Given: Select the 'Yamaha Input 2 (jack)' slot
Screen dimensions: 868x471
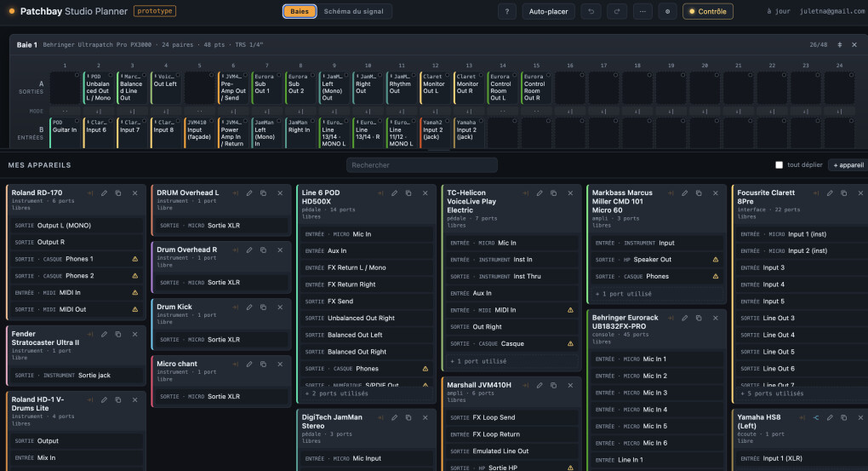Looking at the screenshot, I should click(x=469, y=133).
